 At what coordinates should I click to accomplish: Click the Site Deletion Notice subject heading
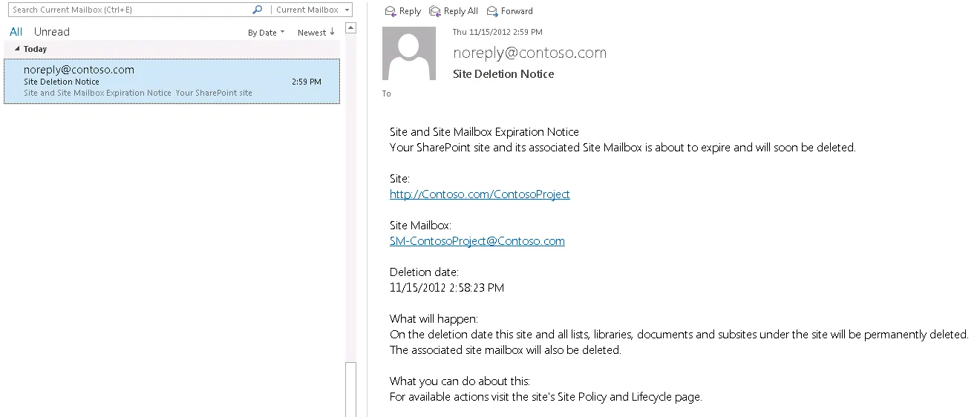pos(503,74)
